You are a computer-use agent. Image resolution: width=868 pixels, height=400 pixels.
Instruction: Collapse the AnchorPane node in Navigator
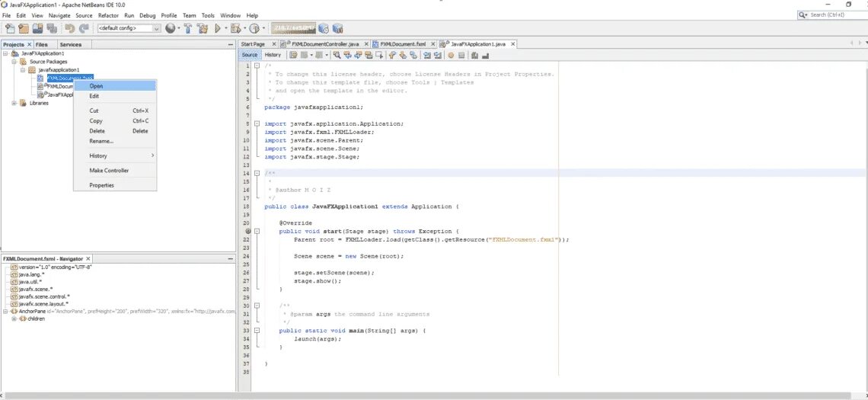coord(5,312)
